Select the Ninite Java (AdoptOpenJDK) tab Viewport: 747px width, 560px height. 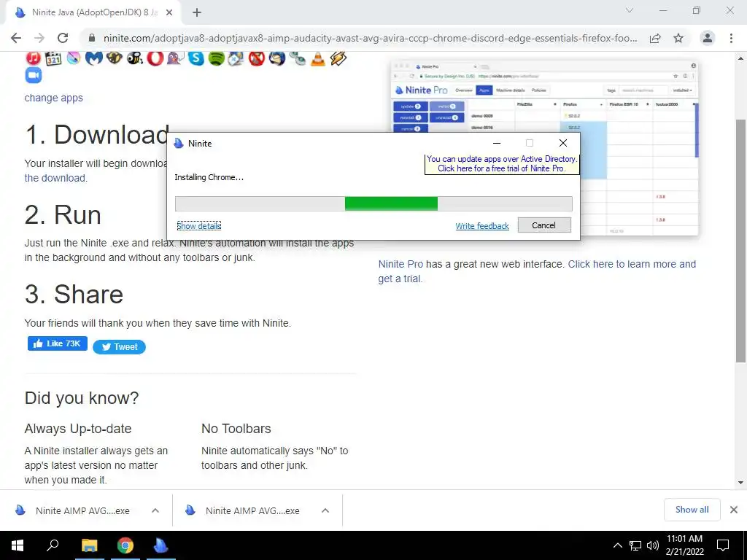[93, 13]
